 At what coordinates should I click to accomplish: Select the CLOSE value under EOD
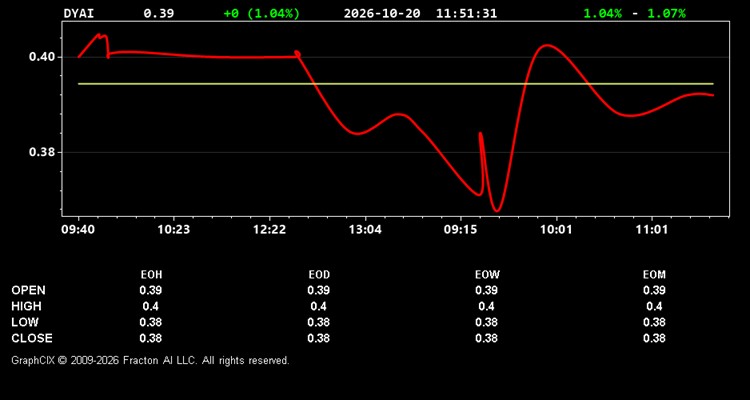click(319, 338)
